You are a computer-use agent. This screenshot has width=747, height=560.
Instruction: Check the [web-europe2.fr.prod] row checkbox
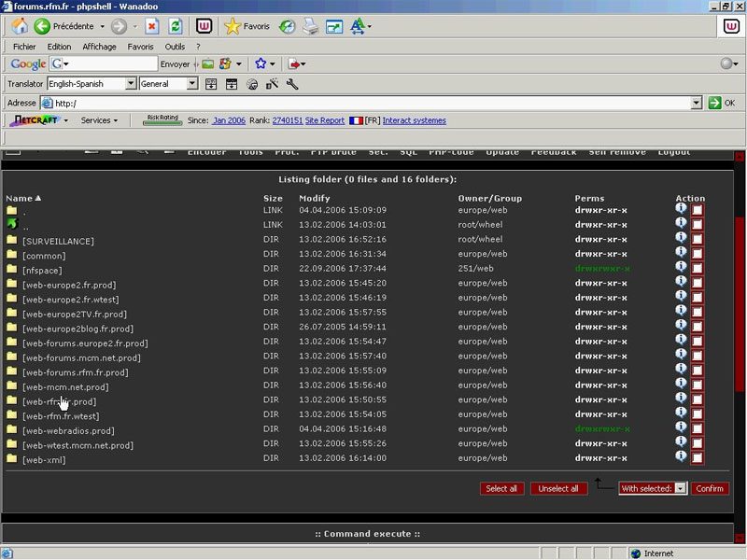click(697, 283)
